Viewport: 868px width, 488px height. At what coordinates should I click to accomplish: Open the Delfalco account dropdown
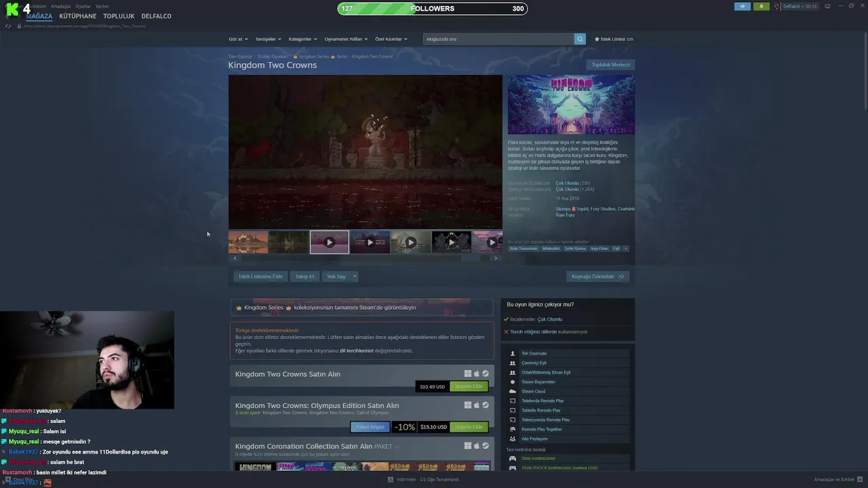click(x=800, y=6)
